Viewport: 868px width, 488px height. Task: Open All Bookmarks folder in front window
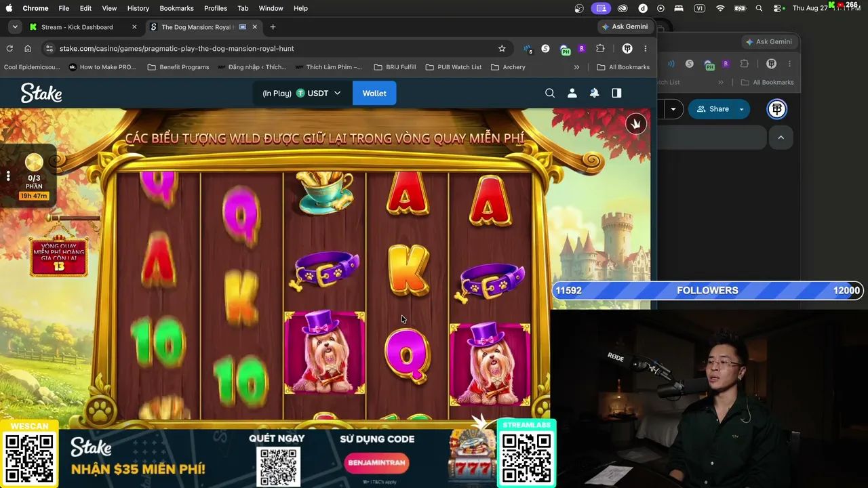click(623, 67)
